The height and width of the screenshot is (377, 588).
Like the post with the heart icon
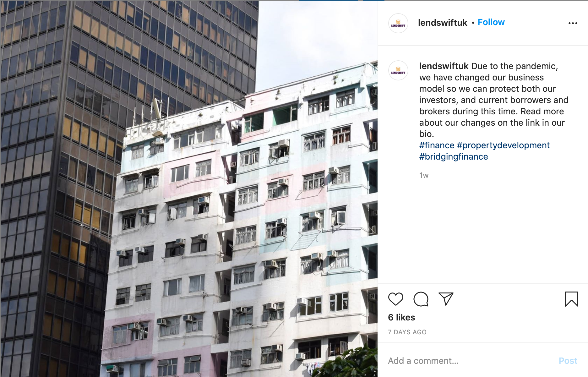point(395,299)
